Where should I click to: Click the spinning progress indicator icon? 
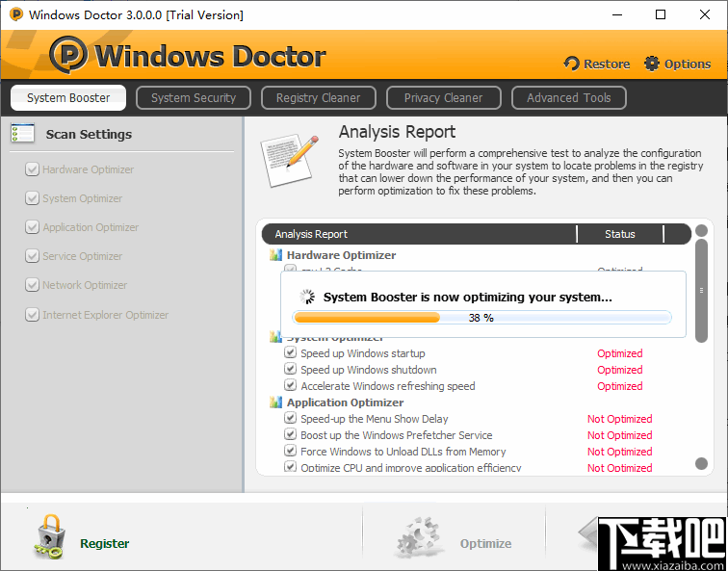click(x=307, y=298)
